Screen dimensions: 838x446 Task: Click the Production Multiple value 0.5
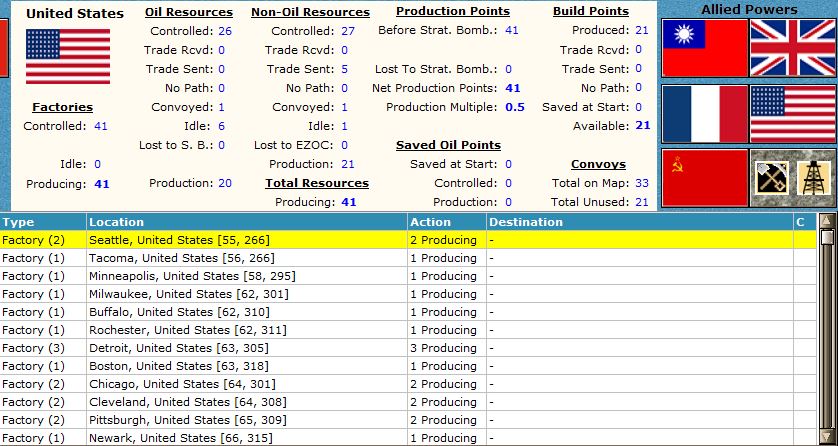515,107
